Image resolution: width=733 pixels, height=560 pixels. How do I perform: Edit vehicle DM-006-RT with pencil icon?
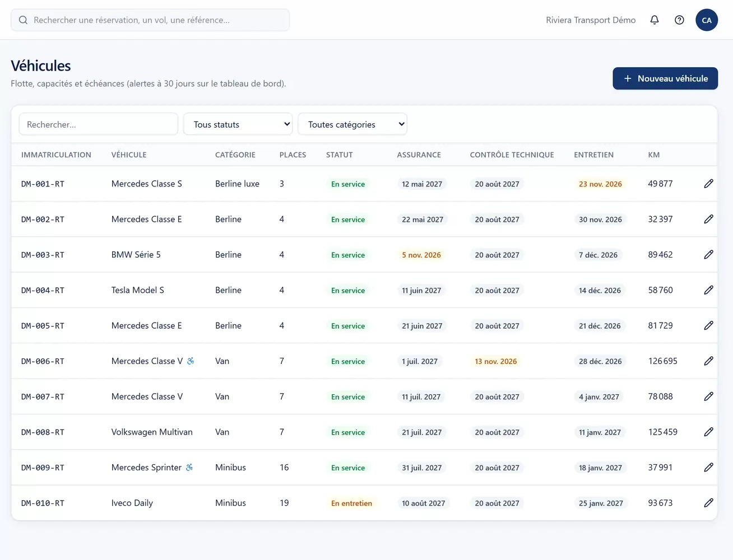(708, 361)
